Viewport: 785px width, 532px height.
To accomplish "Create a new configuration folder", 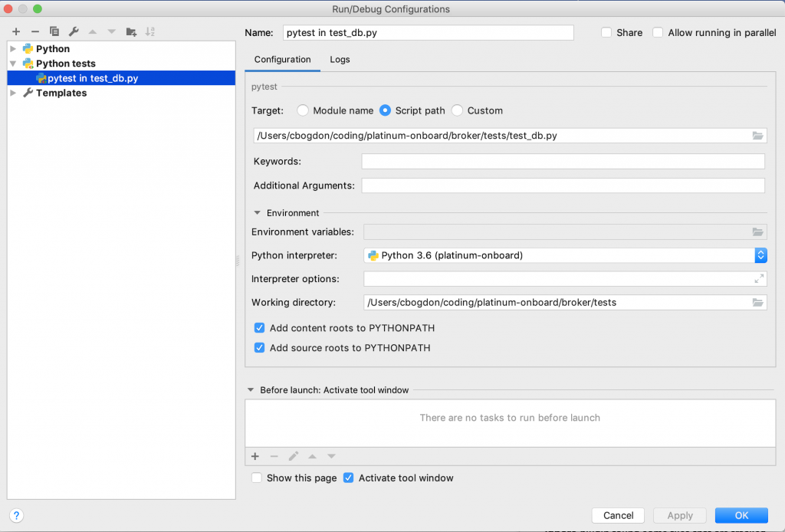I will (130, 31).
